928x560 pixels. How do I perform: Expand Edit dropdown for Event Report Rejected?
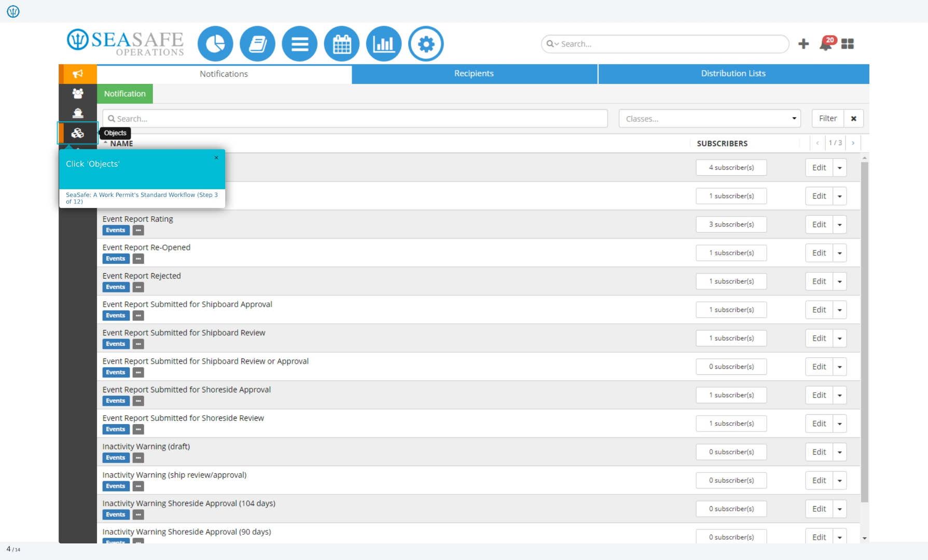pos(840,282)
